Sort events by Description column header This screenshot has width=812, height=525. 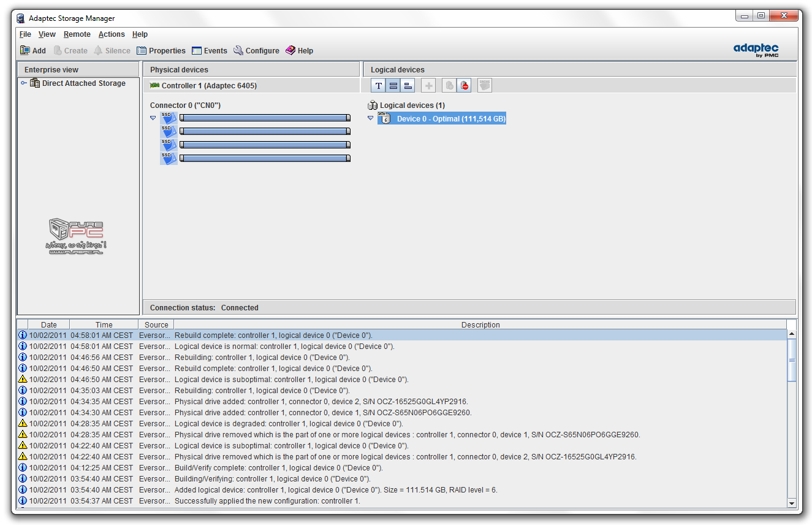point(480,325)
